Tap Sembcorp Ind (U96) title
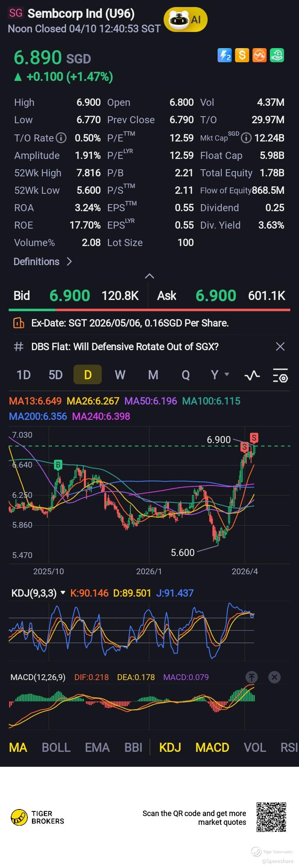This screenshot has width=299, height=868. (81, 13)
